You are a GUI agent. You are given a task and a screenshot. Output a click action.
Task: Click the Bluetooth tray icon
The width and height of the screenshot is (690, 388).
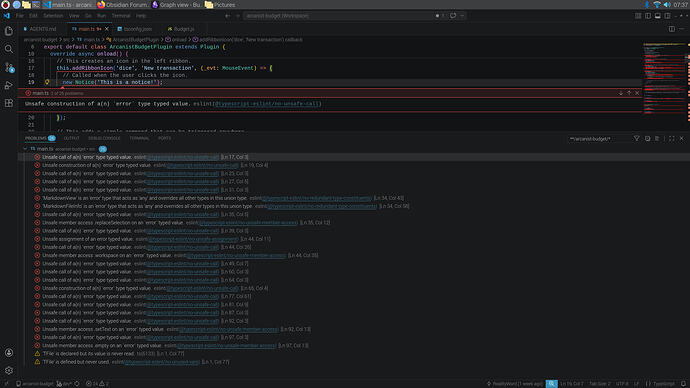point(647,4)
